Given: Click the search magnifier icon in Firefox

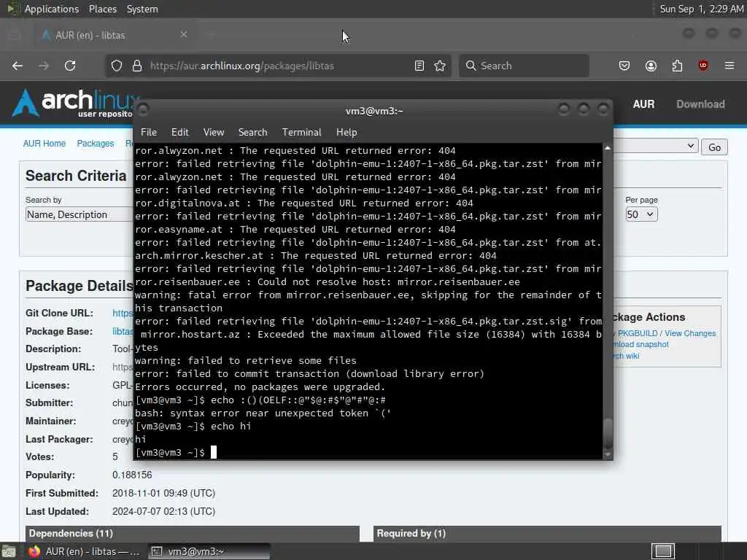Looking at the screenshot, I should point(471,66).
